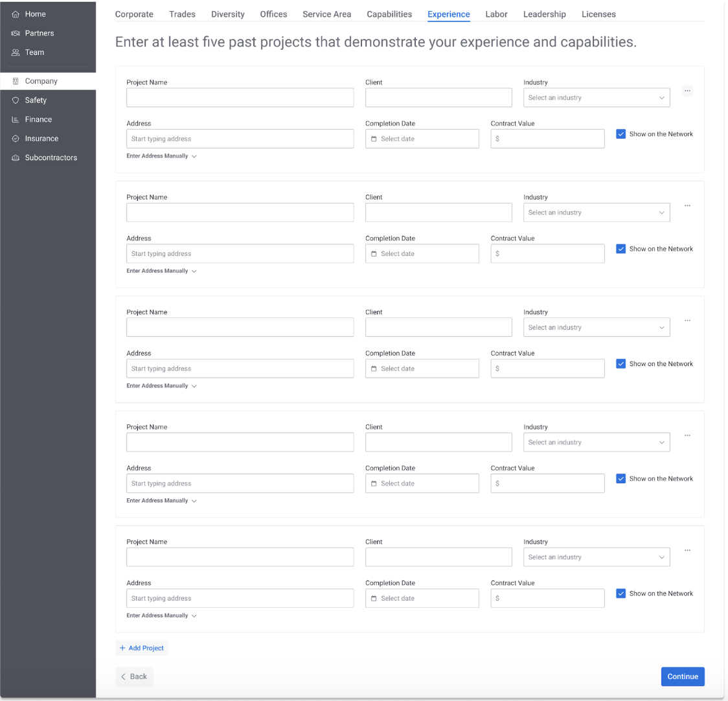Click the Add Project button
728x701 pixels.
142,648
